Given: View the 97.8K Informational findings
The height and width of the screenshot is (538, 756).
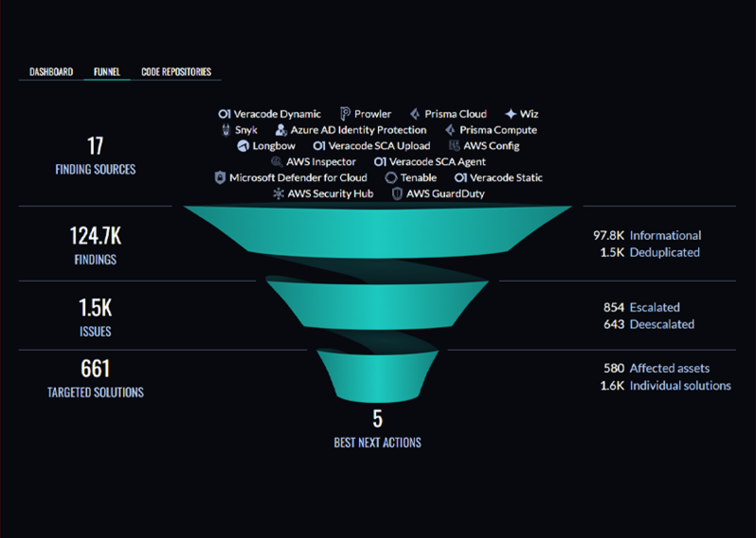Looking at the screenshot, I should click(x=647, y=235).
